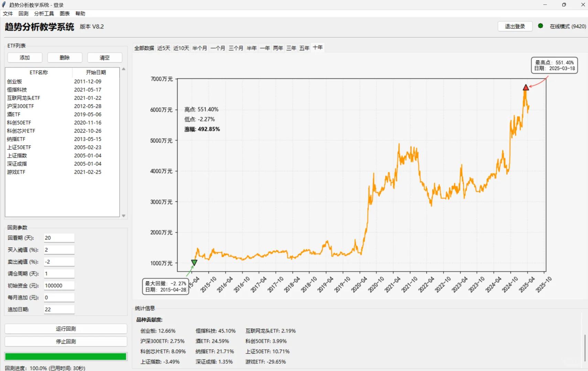This screenshot has width=588, height=371.
Task: Click the statistics panel vertical scrollbar
Action: 585,348
